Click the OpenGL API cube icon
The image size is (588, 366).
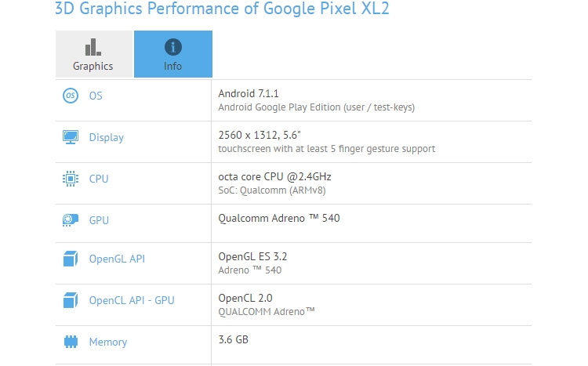71,259
